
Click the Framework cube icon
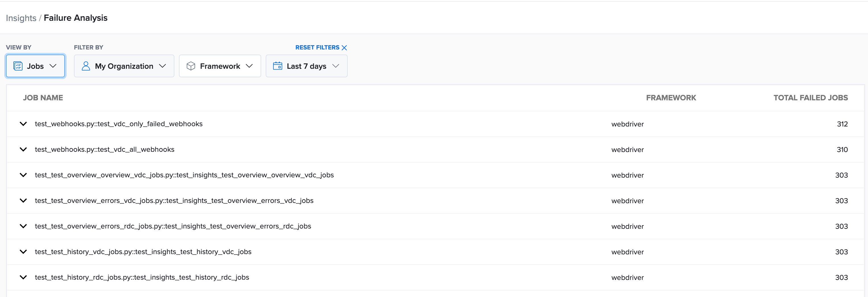point(191,66)
